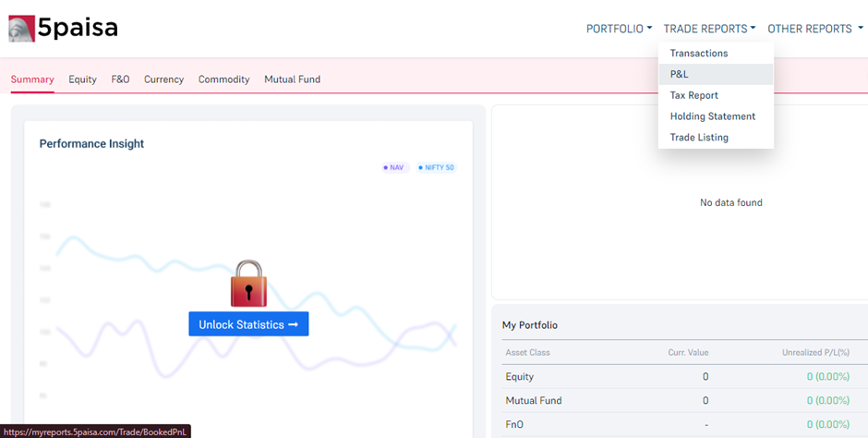The height and width of the screenshot is (438, 868).
Task: Open the F&O tab
Action: point(120,79)
